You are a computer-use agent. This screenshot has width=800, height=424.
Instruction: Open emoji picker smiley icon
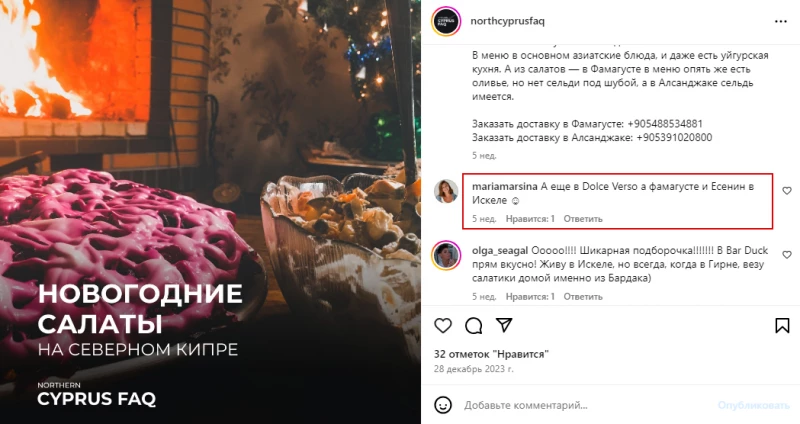tap(443, 405)
